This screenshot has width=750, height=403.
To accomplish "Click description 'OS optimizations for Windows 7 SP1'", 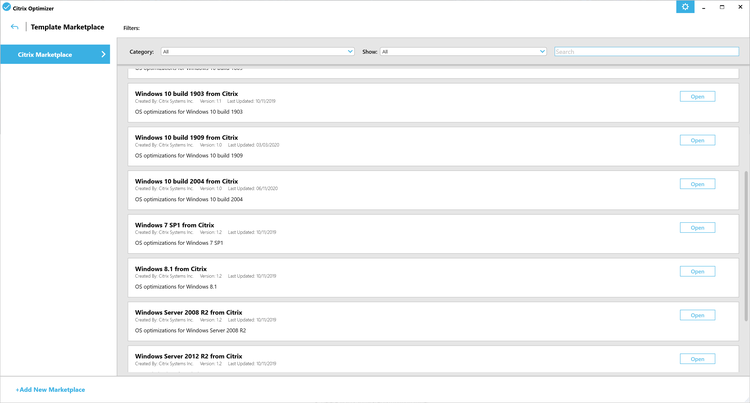I will (179, 243).
